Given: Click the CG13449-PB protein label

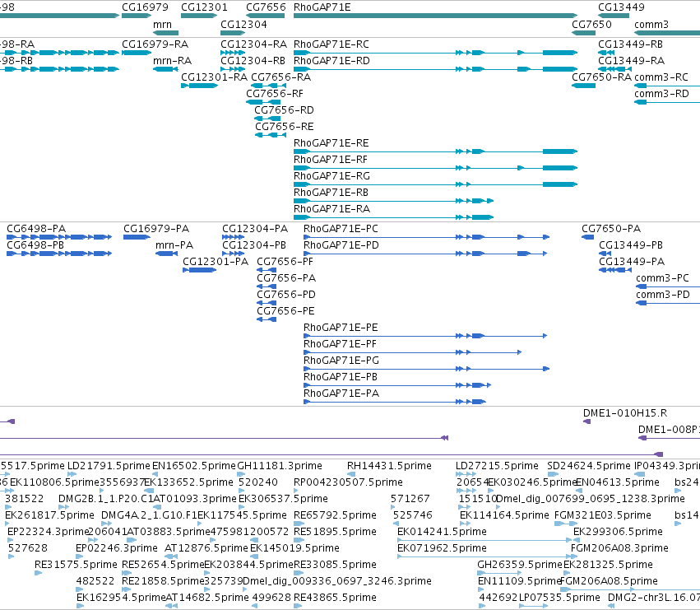Looking at the screenshot, I should (631, 245).
